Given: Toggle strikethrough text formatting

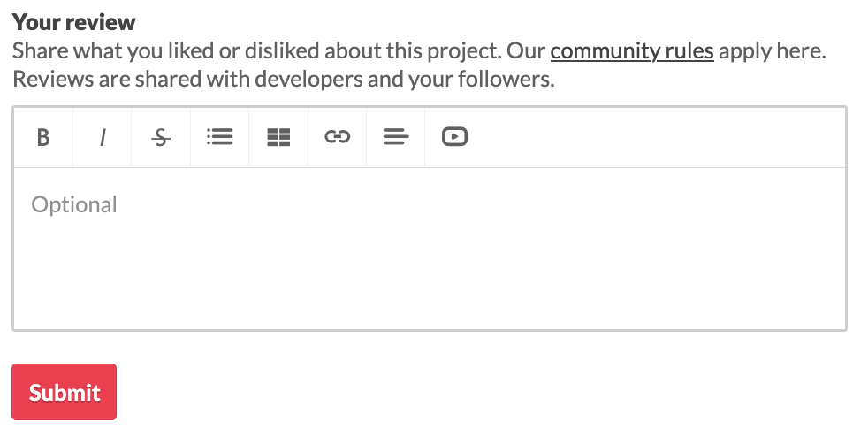Looking at the screenshot, I should [x=161, y=137].
